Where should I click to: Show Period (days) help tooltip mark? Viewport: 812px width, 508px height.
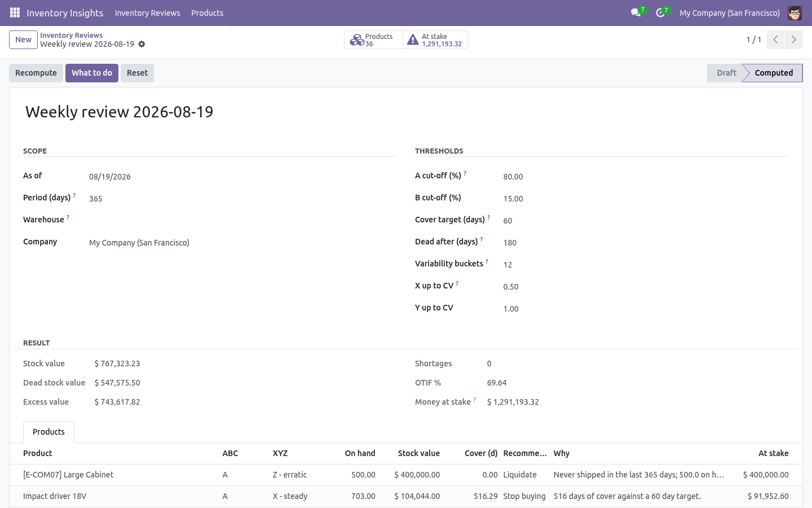coord(74,195)
